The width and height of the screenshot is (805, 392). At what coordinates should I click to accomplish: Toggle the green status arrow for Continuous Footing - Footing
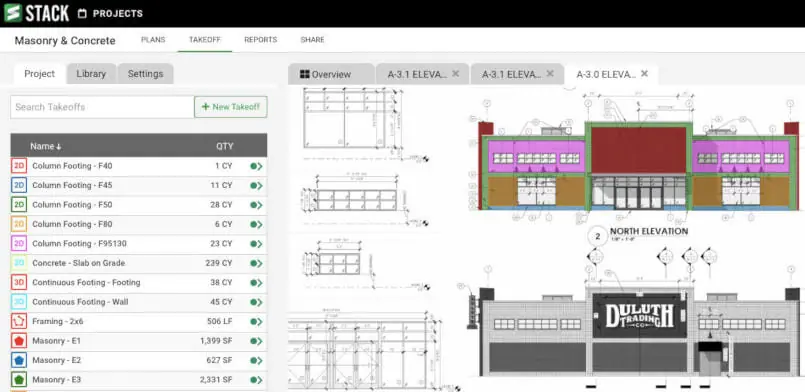tap(256, 283)
